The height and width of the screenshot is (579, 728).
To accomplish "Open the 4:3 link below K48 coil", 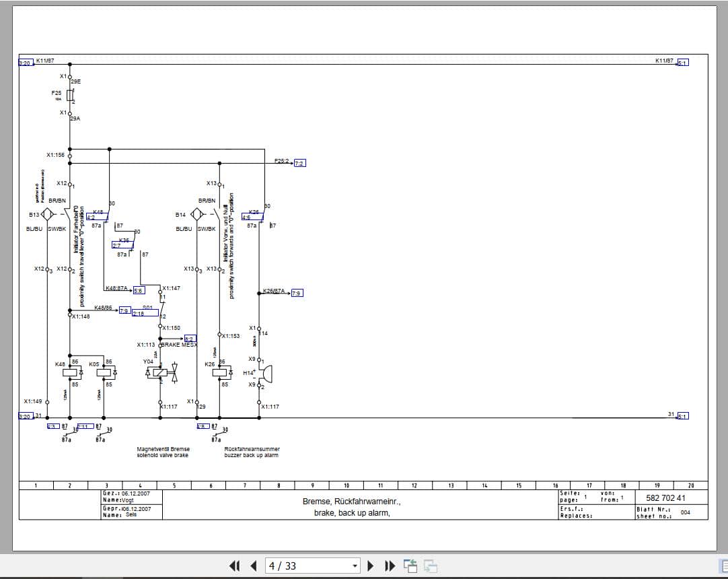I will tap(53, 426).
